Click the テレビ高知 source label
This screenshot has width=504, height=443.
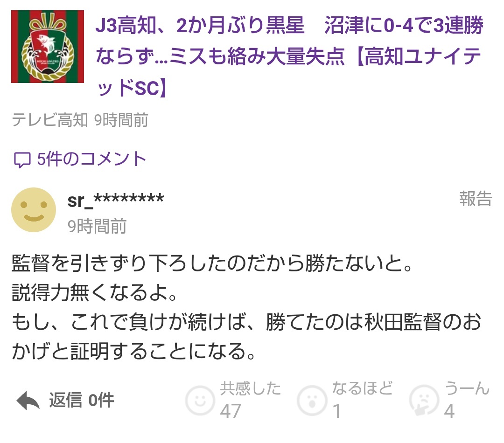(50, 120)
